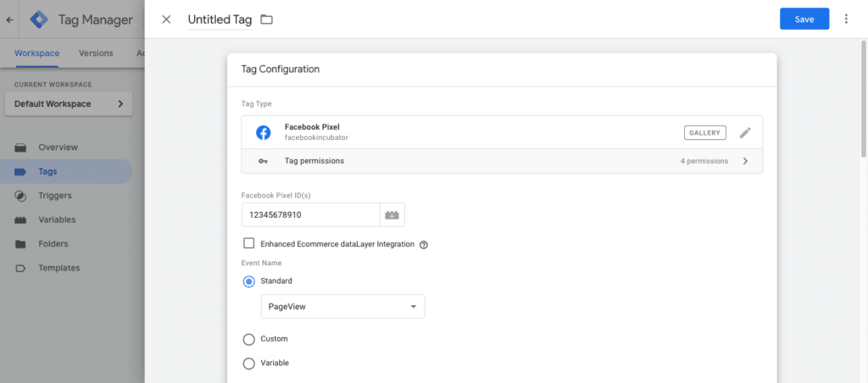
Task: Click the Templates sidebar icon
Action: coord(20,268)
